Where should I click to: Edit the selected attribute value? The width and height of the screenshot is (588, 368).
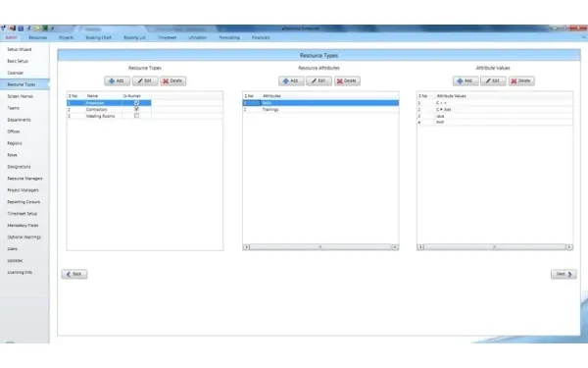[493, 80]
